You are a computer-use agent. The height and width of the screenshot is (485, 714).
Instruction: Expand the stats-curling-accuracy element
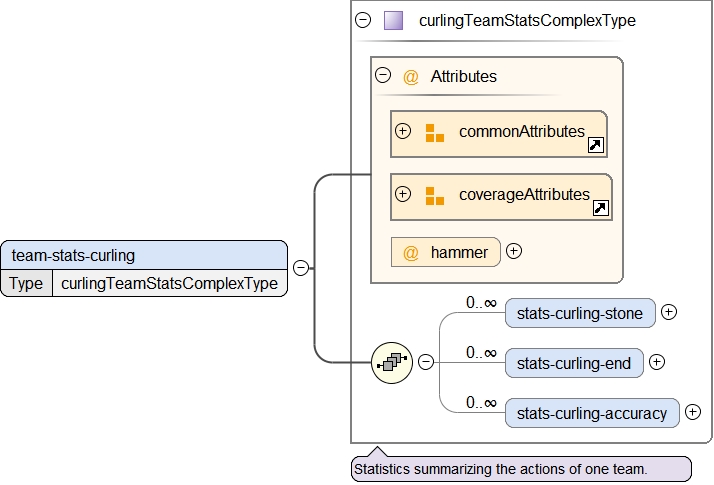692,412
